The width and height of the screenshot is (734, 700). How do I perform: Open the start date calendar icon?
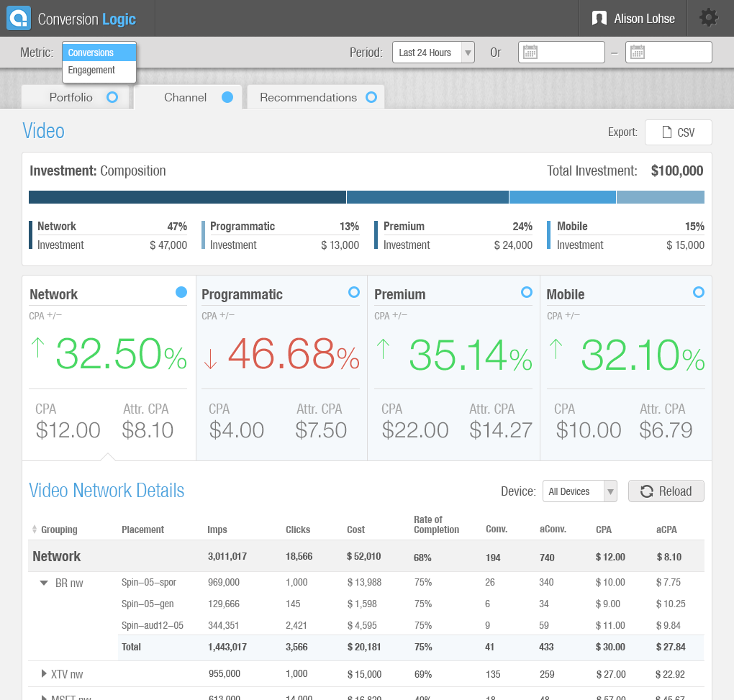click(x=530, y=53)
